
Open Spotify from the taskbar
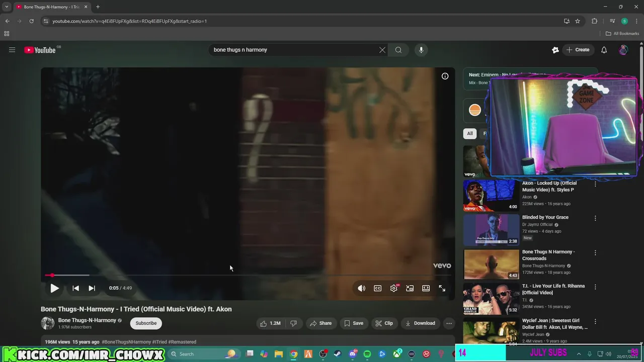click(x=367, y=354)
